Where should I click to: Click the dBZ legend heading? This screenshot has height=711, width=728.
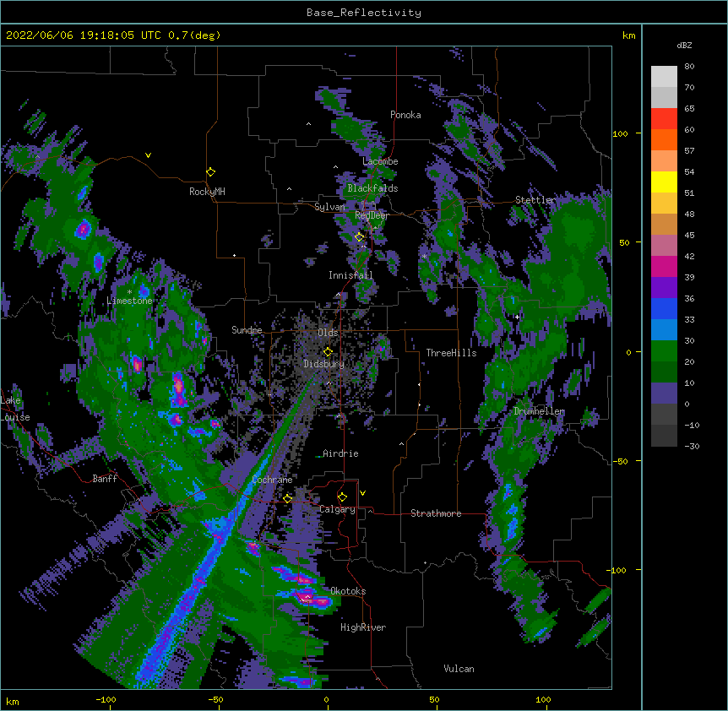pyautogui.click(x=684, y=45)
